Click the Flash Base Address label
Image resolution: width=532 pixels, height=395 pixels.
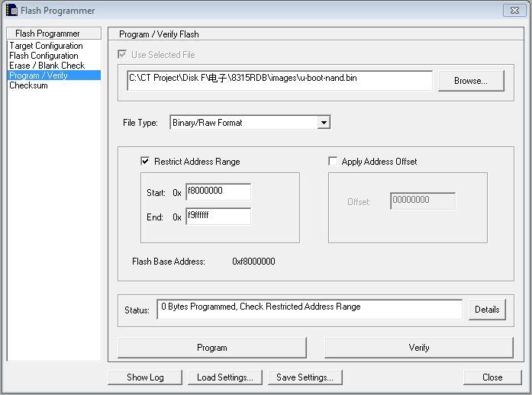pos(169,262)
